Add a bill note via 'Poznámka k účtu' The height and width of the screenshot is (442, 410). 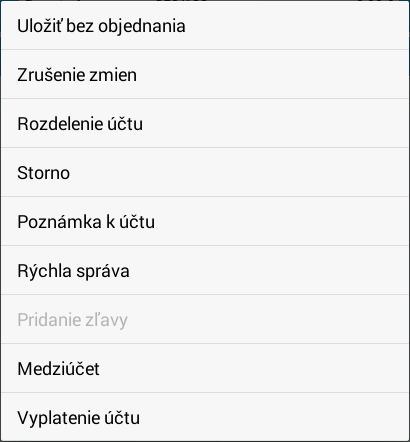point(205,221)
